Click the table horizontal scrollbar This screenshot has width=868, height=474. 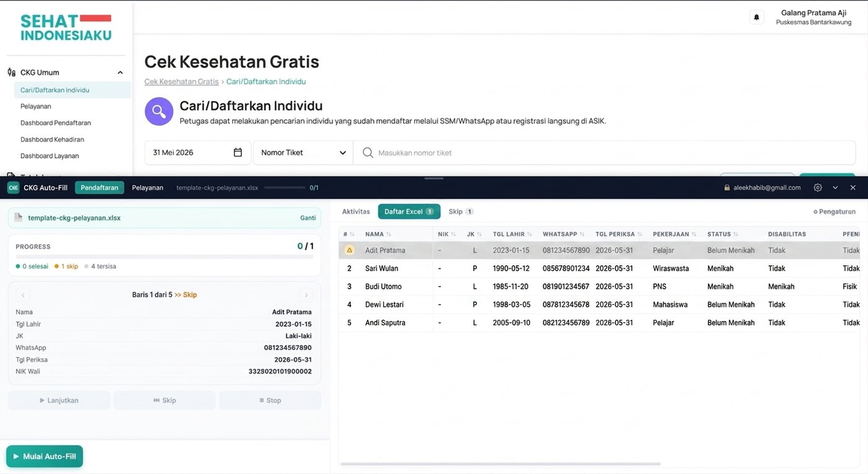[x=500, y=464]
